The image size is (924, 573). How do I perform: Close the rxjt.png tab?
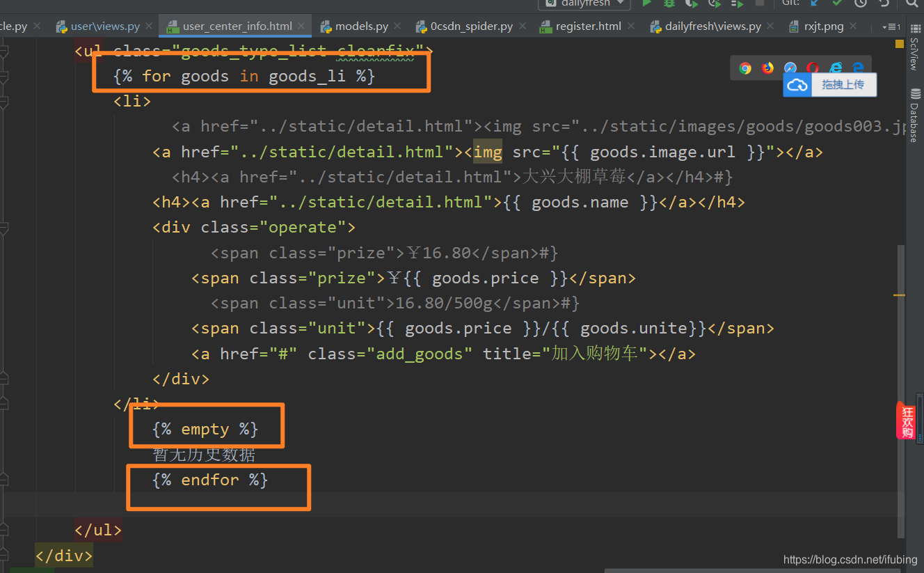[854, 26]
